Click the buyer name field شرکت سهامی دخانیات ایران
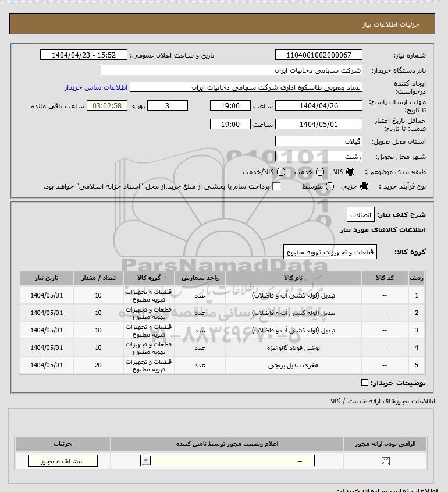This screenshot has width=448, height=492. click(232, 70)
